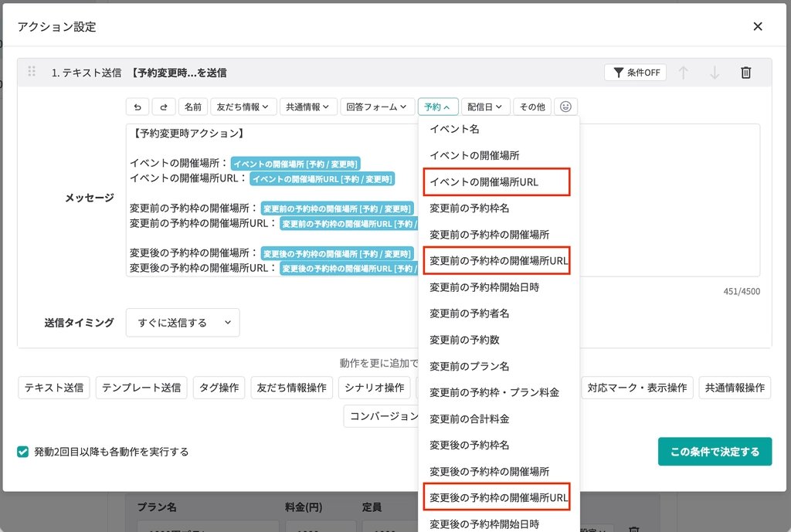This screenshot has width=791, height=532.
Task: Select イベントの開催場所URL menu entry
Action: pyautogui.click(x=497, y=182)
